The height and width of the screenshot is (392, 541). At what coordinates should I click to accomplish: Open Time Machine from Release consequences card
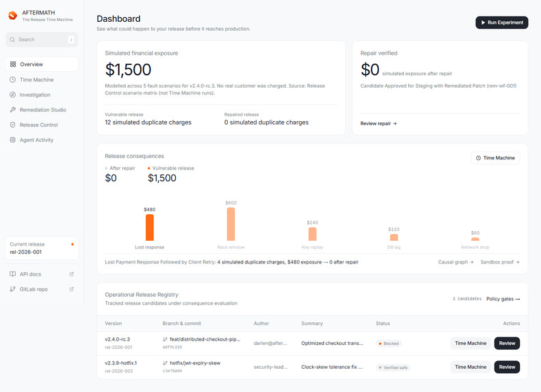(x=495, y=158)
